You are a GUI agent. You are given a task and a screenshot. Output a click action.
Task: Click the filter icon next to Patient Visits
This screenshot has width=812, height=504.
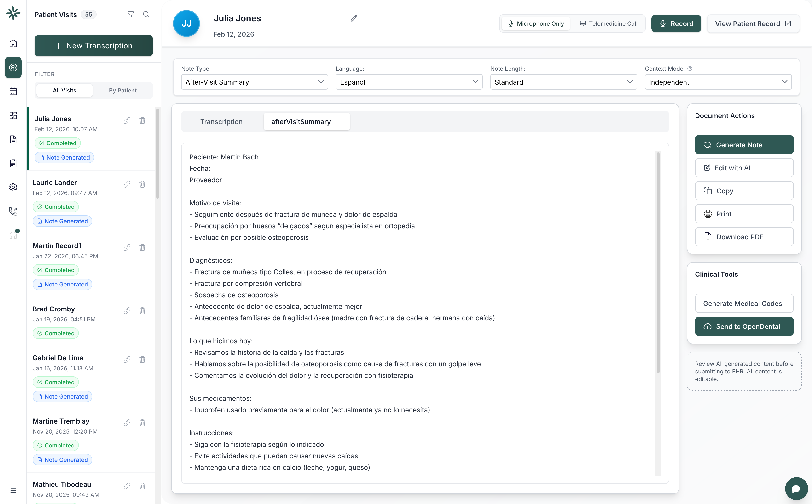pos(131,14)
